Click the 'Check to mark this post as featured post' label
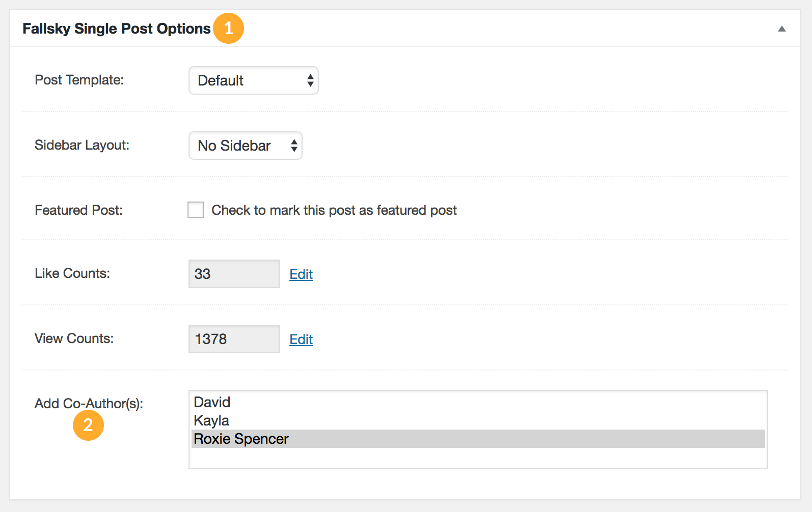 [334, 210]
